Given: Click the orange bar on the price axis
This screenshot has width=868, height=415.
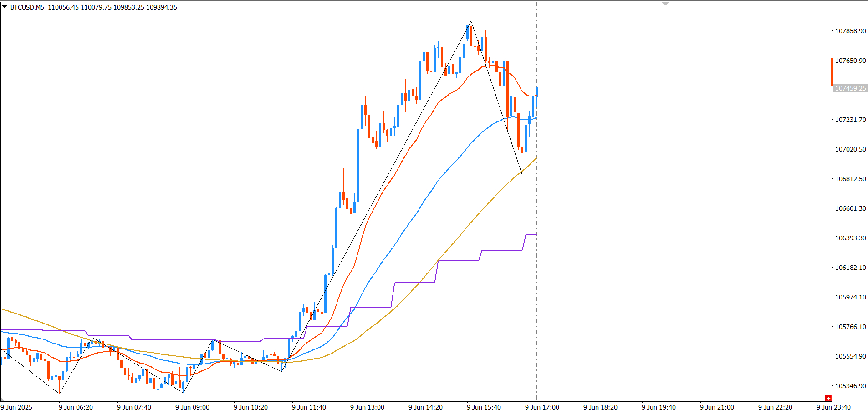Looking at the screenshot, I should (832, 71).
